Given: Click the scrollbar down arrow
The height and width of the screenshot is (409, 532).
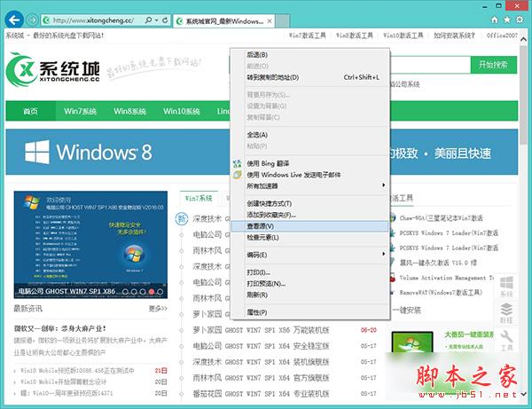Looking at the screenshot, I should 523,394.
